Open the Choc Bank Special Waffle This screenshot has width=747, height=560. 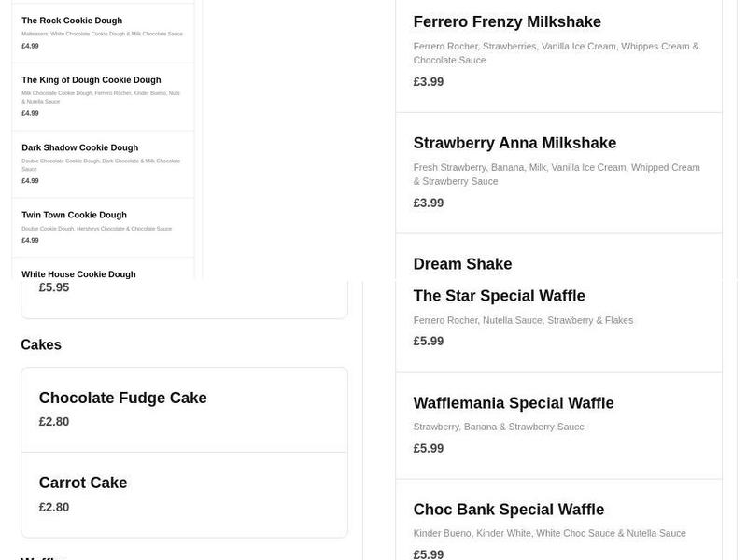[x=509, y=509]
